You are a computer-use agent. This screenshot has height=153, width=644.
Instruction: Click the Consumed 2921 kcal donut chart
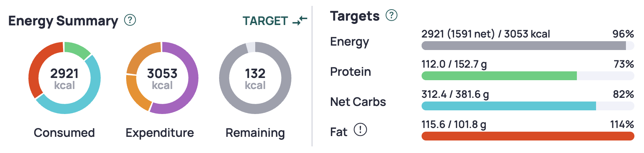point(65,78)
